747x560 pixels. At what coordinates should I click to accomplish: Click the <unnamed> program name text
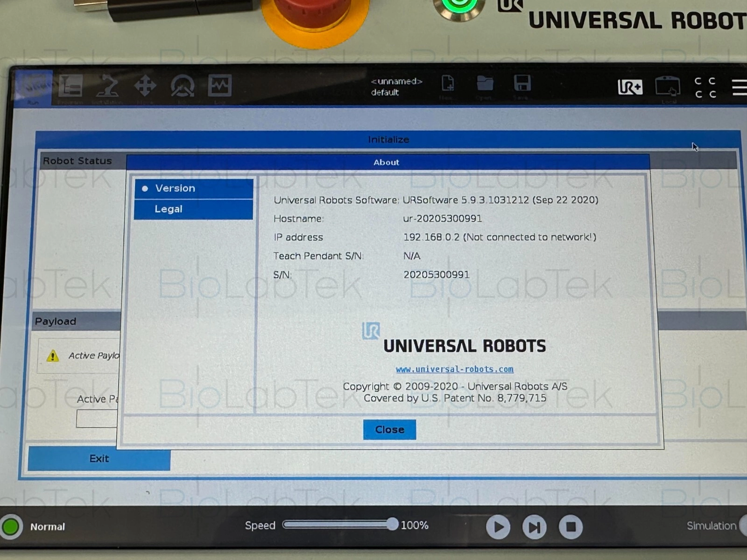(397, 81)
